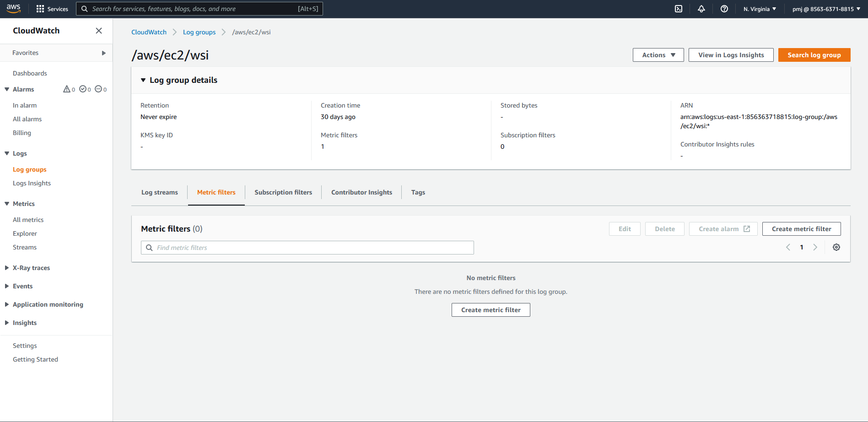Viewport: 868px width, 422px height.
Task: Open the pmj account menu
Action: (826, 9)
